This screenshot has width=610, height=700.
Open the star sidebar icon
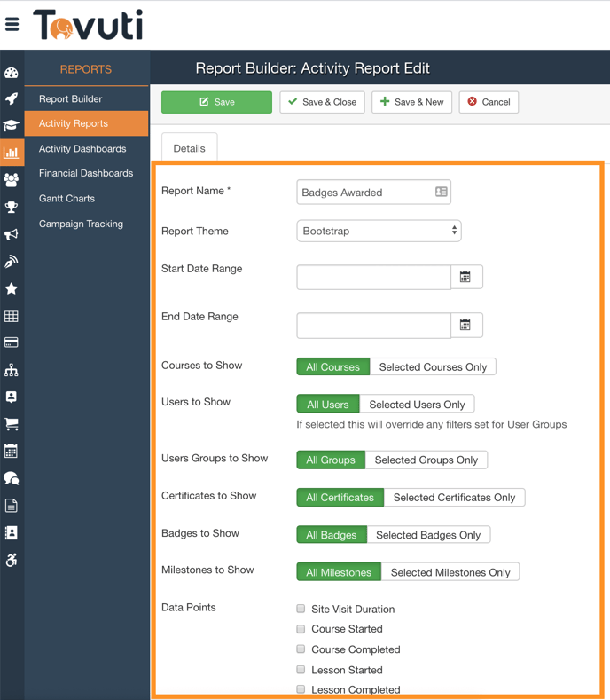pyautogui.click(x=12, y=289)
